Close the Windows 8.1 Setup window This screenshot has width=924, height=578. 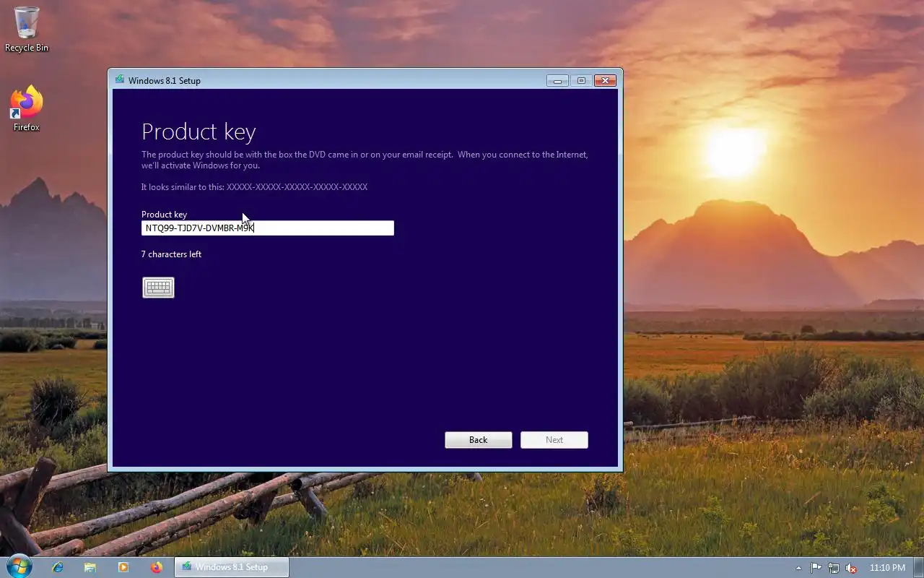coord(606,81)
